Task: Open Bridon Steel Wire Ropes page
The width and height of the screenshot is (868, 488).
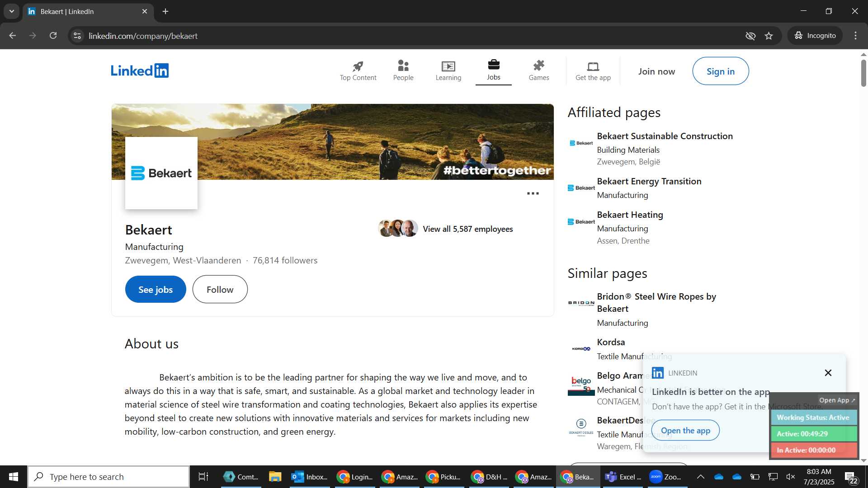Action: [656, 302]
